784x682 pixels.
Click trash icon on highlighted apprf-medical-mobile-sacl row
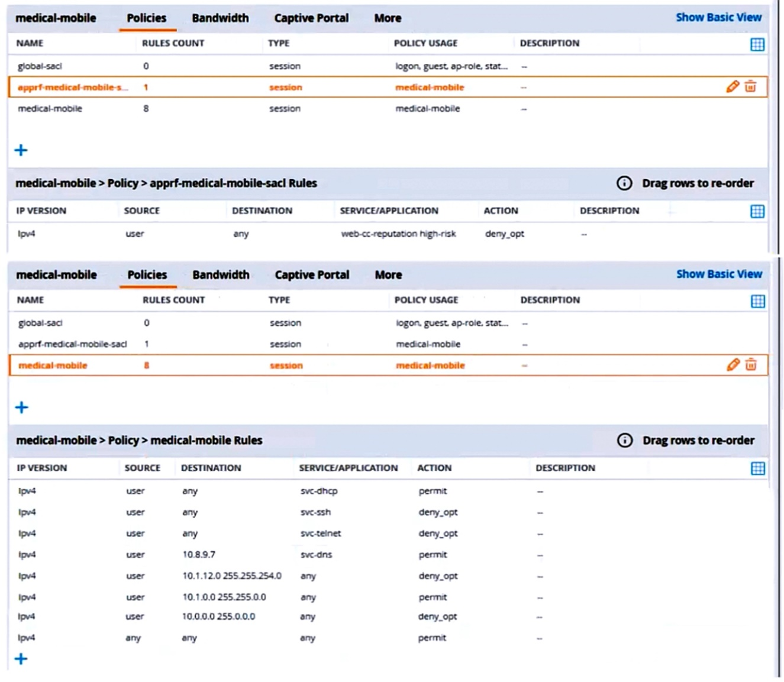point(750,87)
